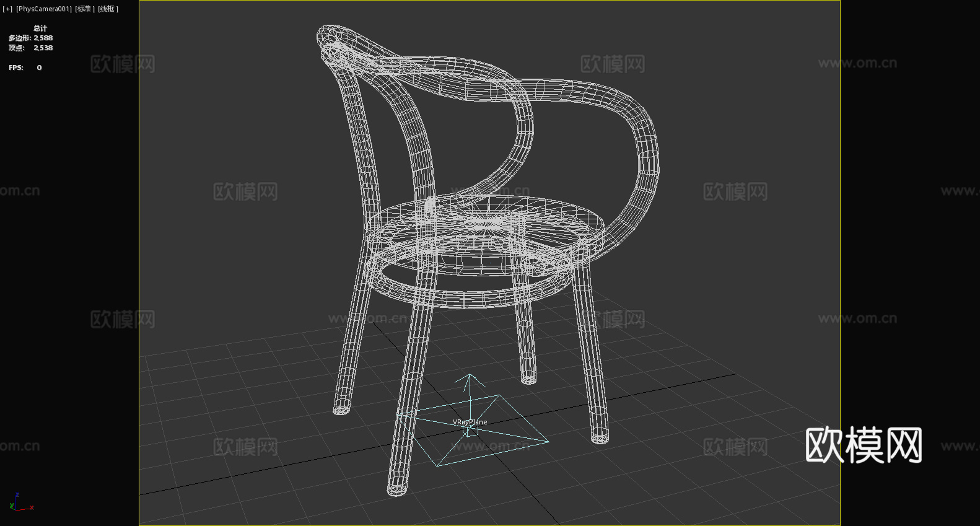Click the XYZ world axis tripod
The width and height of the screenshot is (980, 526).
click(x=20, y=502)
